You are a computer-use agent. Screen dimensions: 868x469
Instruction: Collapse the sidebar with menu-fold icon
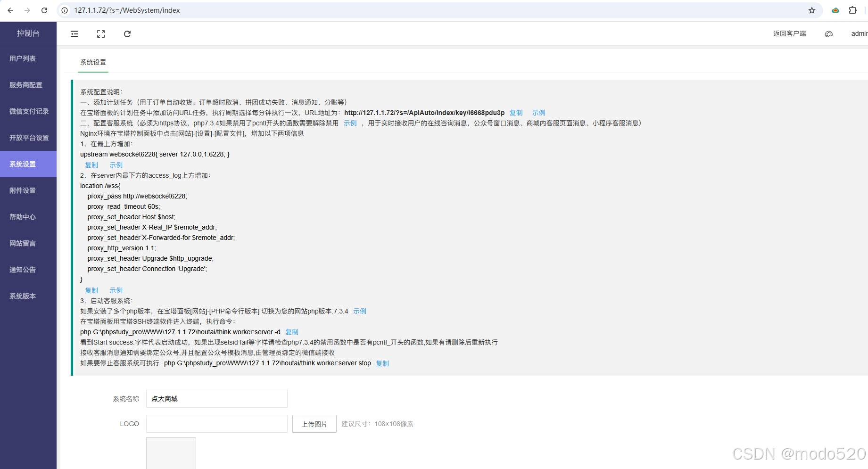pos(74,34)
